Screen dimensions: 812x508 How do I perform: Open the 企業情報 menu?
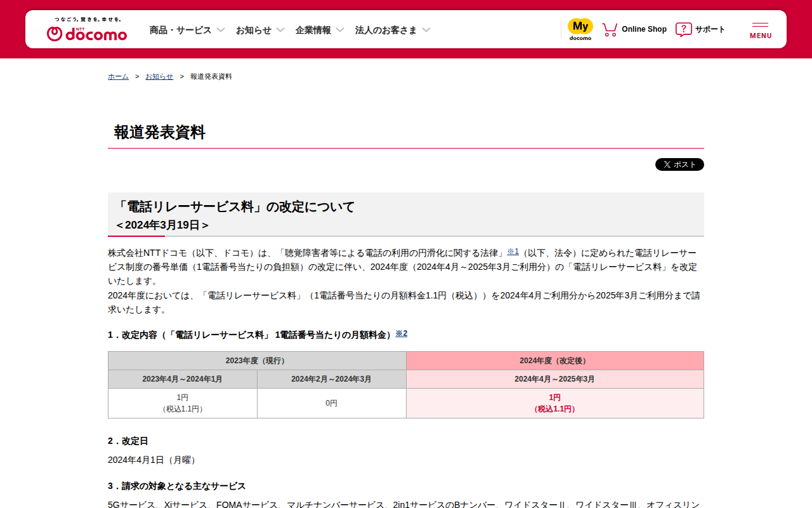(313, 30)
